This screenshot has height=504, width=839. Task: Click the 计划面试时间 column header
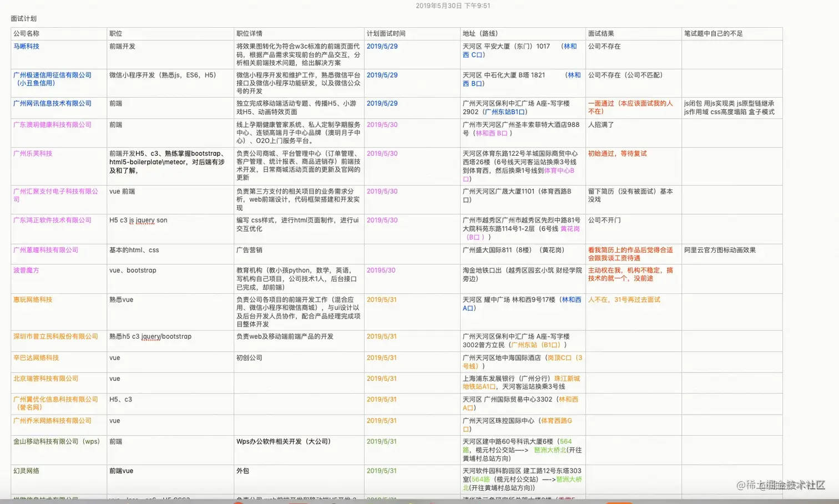point(386,34)
